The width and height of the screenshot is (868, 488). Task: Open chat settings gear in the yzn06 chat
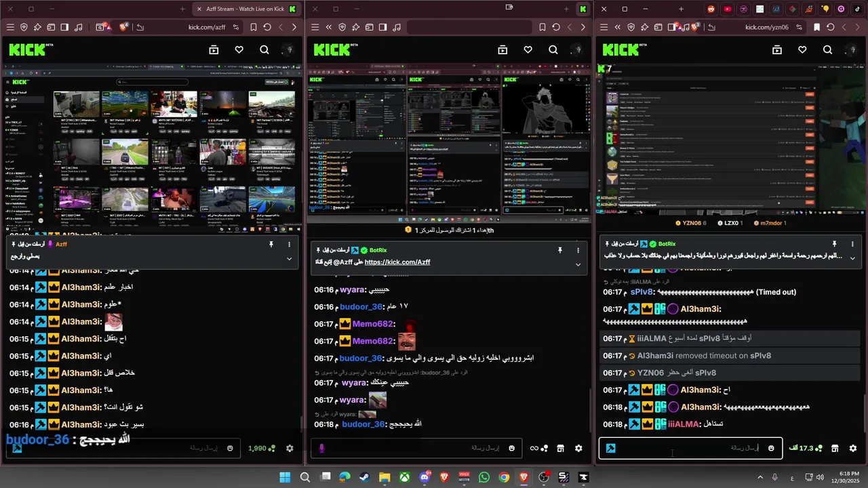[853, 448]
